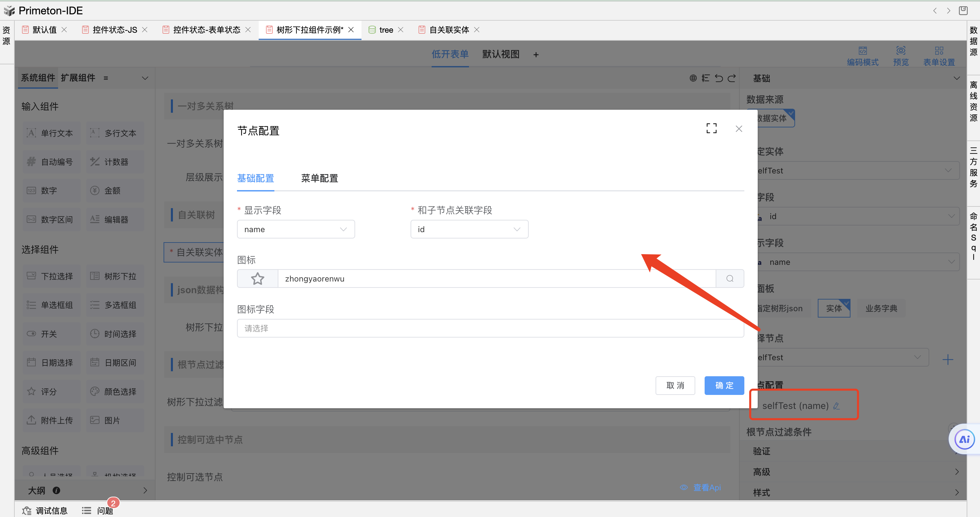
Task: Click the star icon preview in icon field
Action: point(258,279)
